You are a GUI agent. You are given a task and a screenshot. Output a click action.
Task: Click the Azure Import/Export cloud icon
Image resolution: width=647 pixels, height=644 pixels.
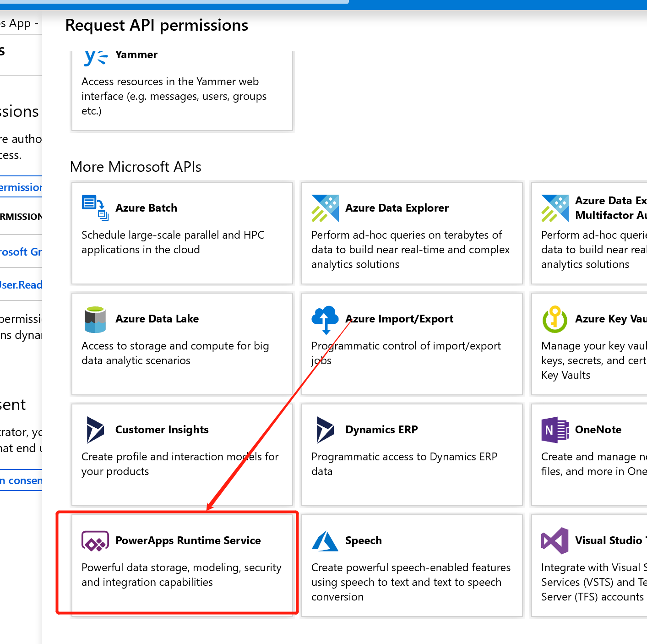click(x=325, y=320)
